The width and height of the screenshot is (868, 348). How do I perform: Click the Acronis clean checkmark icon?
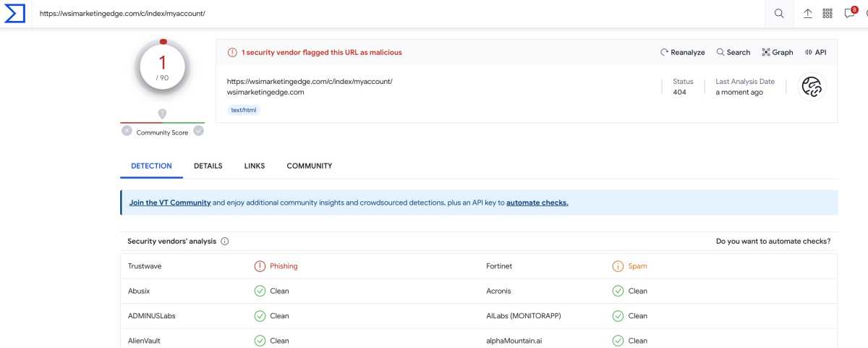click(x=618, y=291)
